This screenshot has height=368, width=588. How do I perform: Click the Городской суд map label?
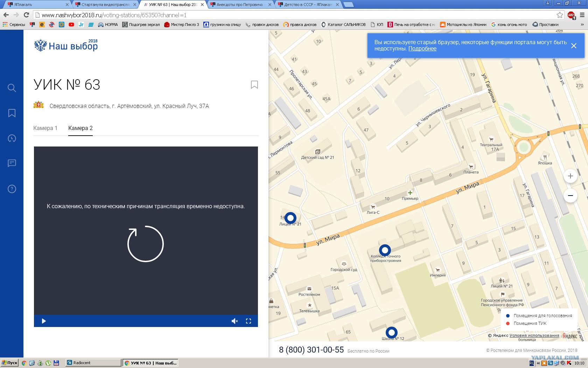coord(344,270)
